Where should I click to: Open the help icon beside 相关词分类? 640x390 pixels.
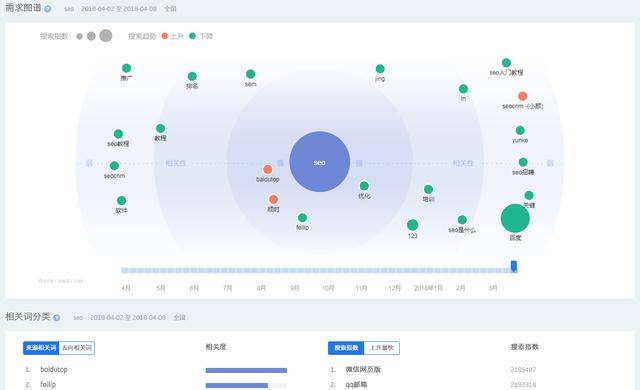tap(57, 318)
